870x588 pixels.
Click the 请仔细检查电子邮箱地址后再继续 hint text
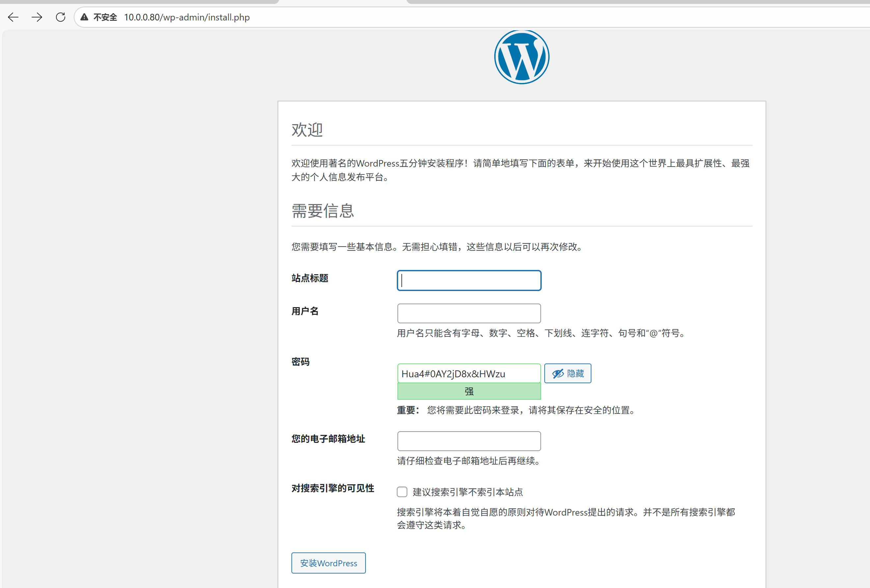(469, 461)
